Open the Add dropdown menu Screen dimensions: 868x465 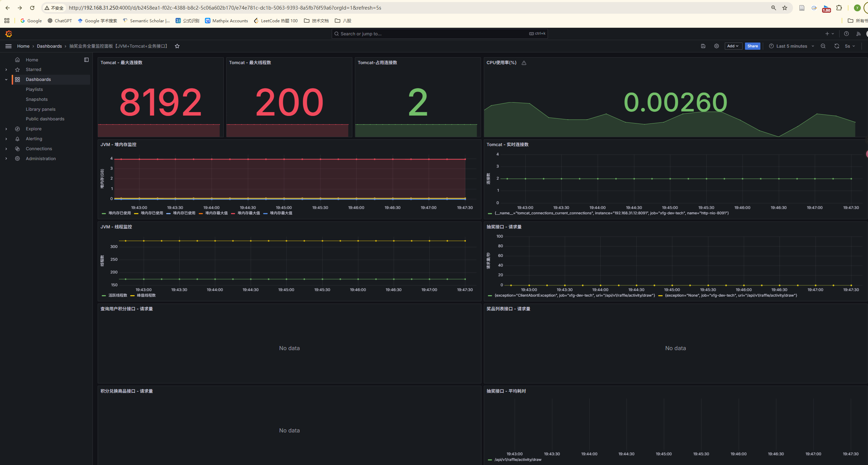733,46
